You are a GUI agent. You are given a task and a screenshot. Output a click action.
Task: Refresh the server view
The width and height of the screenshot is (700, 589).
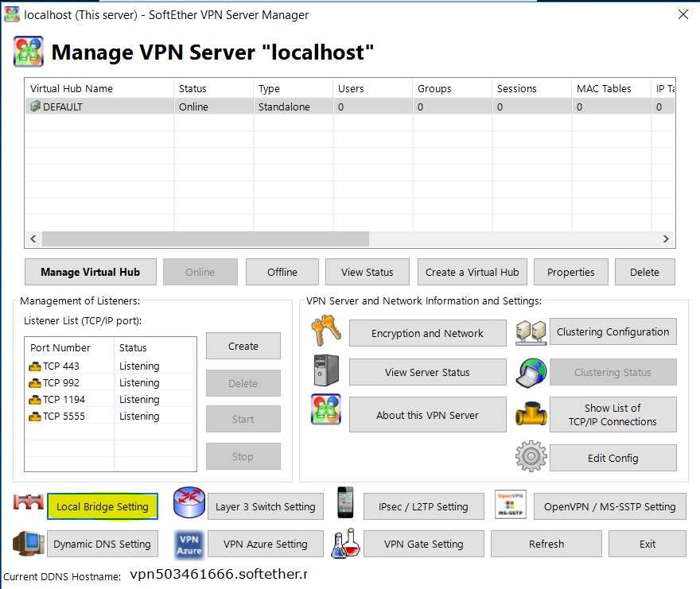(x=546, y=544)
